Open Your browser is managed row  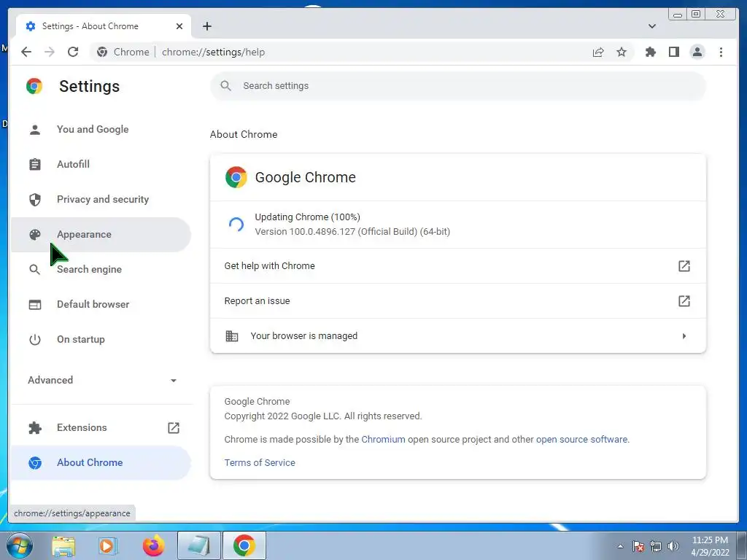[x=458, y=335]
